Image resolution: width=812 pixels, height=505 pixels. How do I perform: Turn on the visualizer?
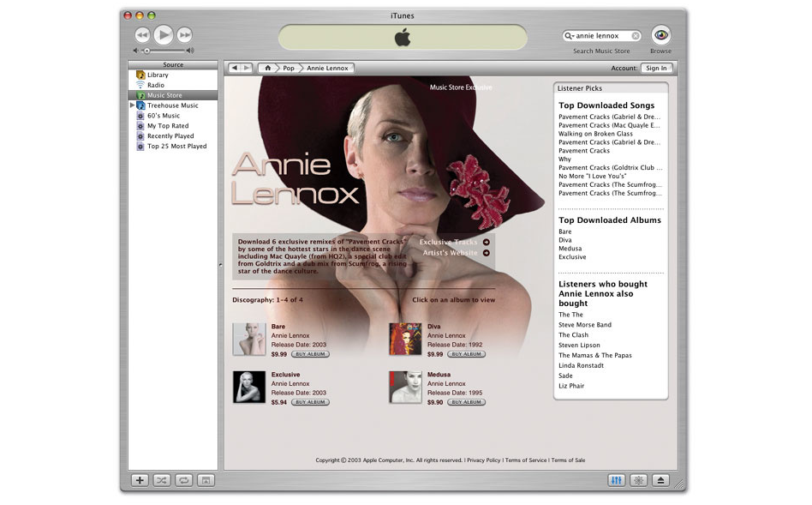[638, 481]
